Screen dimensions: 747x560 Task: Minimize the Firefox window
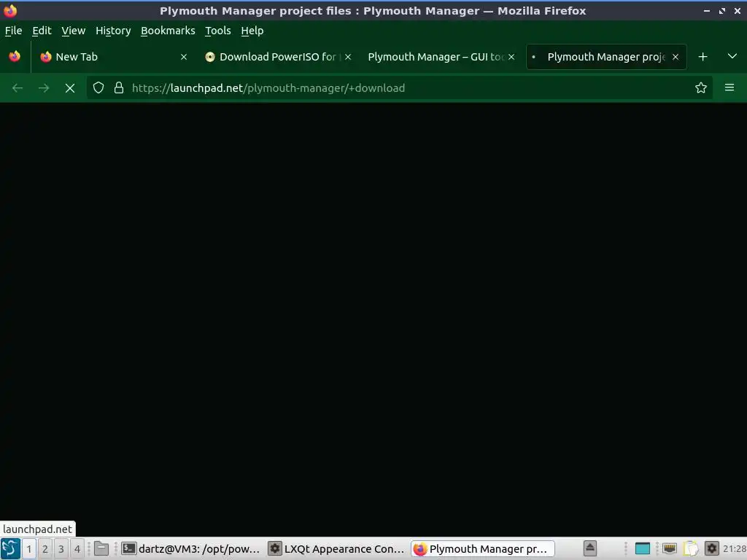click(x=707, y=11)
